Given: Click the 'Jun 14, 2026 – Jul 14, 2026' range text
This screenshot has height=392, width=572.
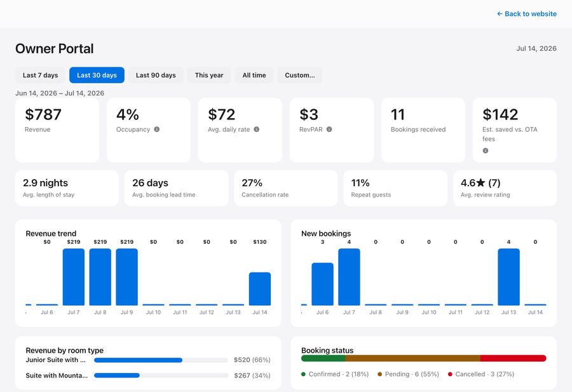Looking at the screenshot, I should click(60, 93).
